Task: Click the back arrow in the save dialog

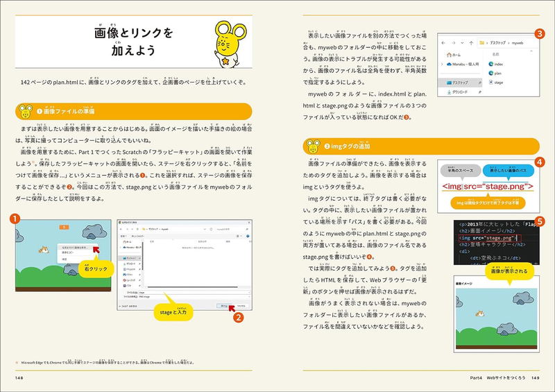Action: (121, 229)
